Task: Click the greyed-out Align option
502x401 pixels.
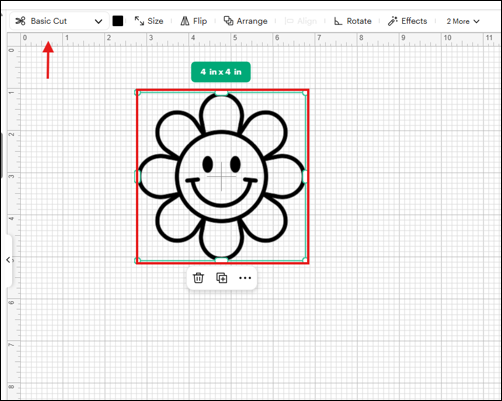Action: 301,21
